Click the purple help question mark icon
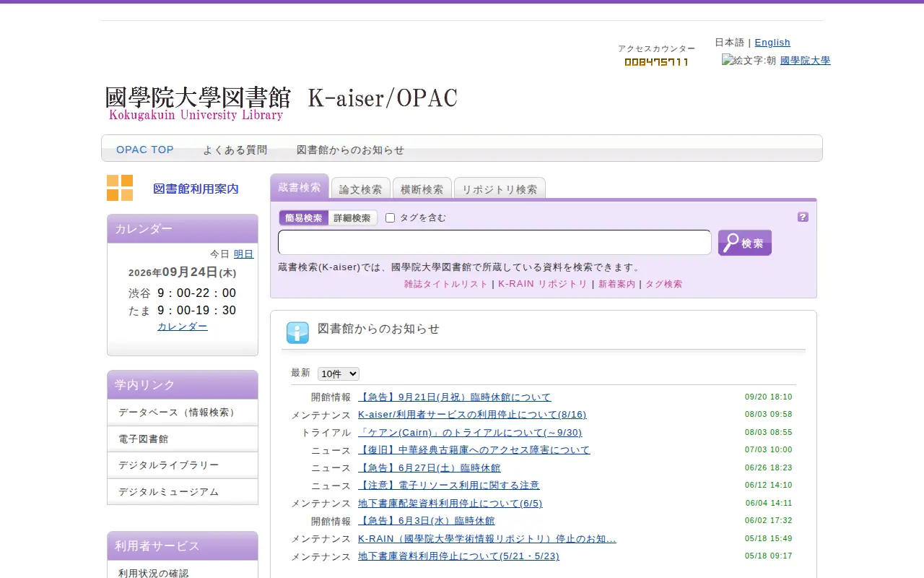This screenshot has width=924, height=578. click(803, 217)
